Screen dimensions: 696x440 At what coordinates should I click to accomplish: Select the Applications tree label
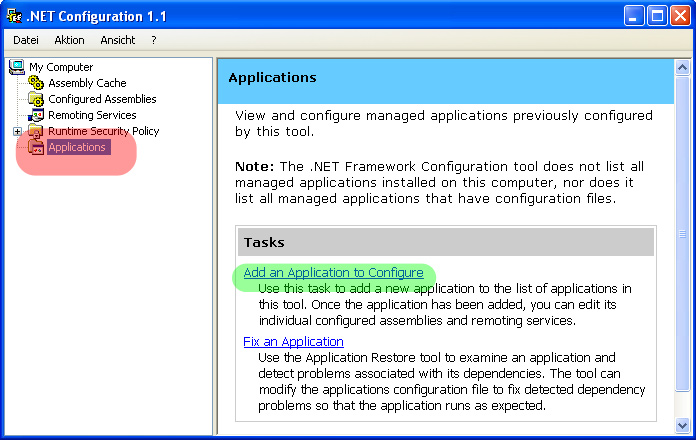coord(77,147)
